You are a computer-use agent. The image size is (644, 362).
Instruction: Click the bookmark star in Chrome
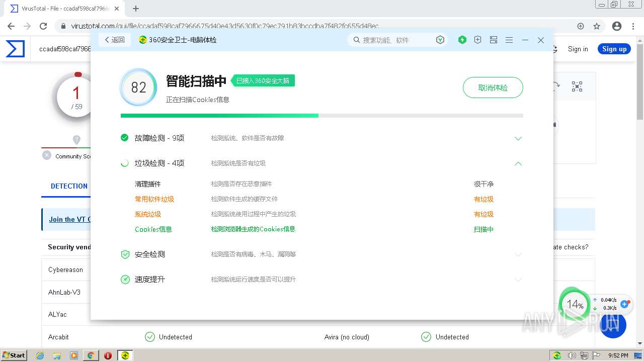(597, 26)
